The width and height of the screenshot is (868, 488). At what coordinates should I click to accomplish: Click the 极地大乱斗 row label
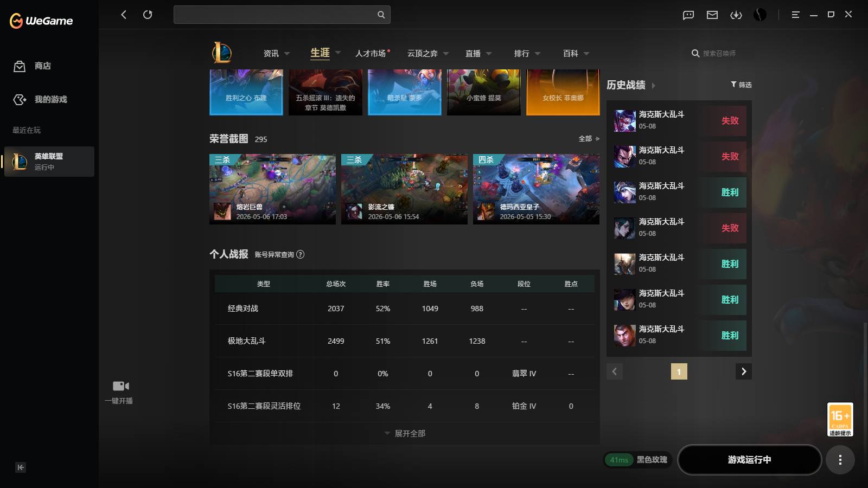tap(247, 341)
